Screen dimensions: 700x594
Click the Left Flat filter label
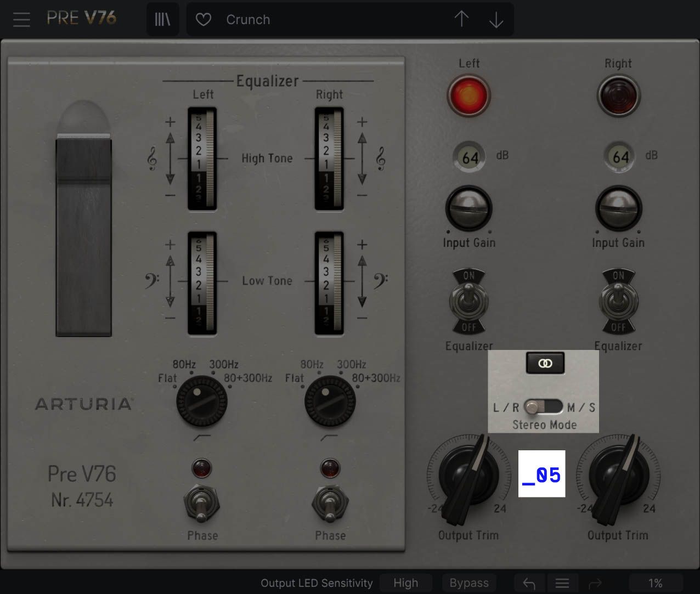click(167, 378)
